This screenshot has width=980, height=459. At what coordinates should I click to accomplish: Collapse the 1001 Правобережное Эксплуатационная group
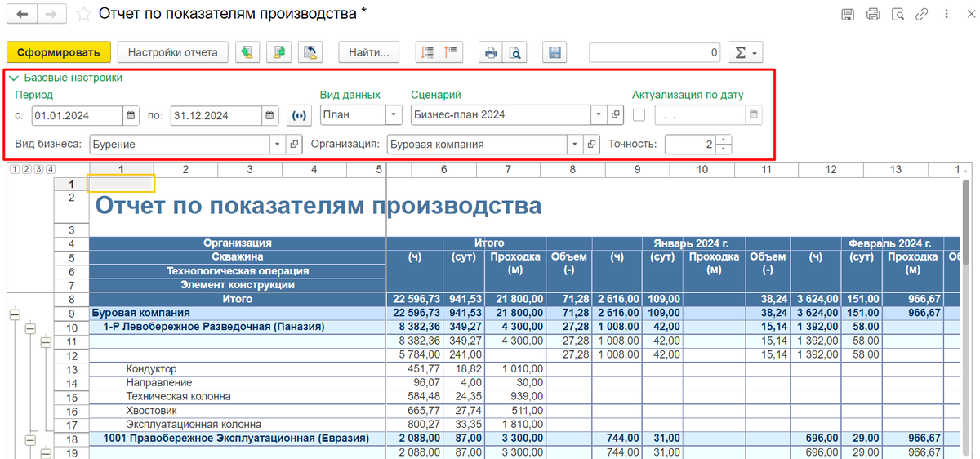(31, 439)
